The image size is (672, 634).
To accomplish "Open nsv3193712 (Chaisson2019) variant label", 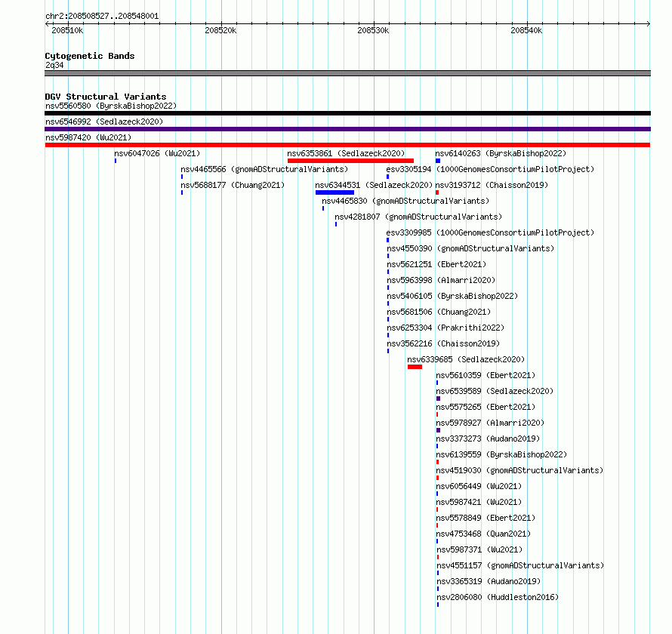I will [x=492, y=185].
